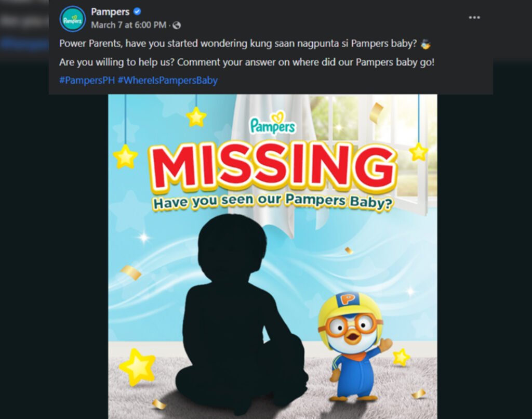Image resolution: width=532 pixels, height=419 pixels.
Task: Click the hanging star left of Pampers logo
Action: click(x=196, y=117)
